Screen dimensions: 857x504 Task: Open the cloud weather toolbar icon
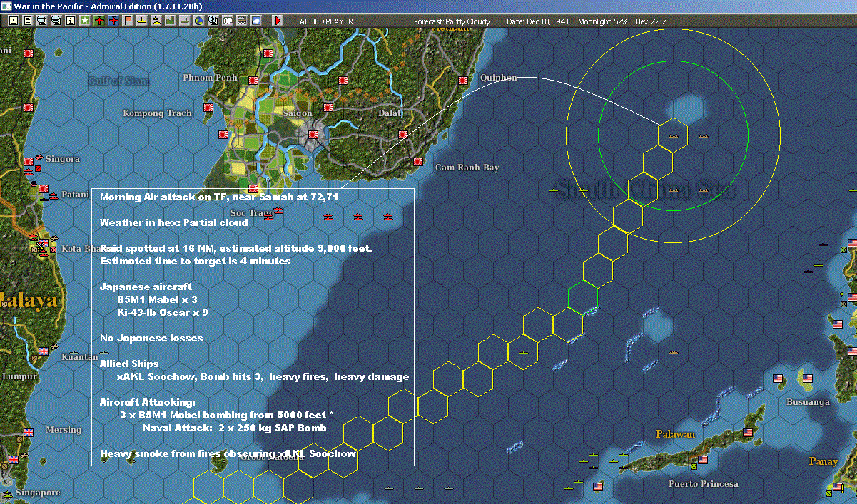[256, 21]
